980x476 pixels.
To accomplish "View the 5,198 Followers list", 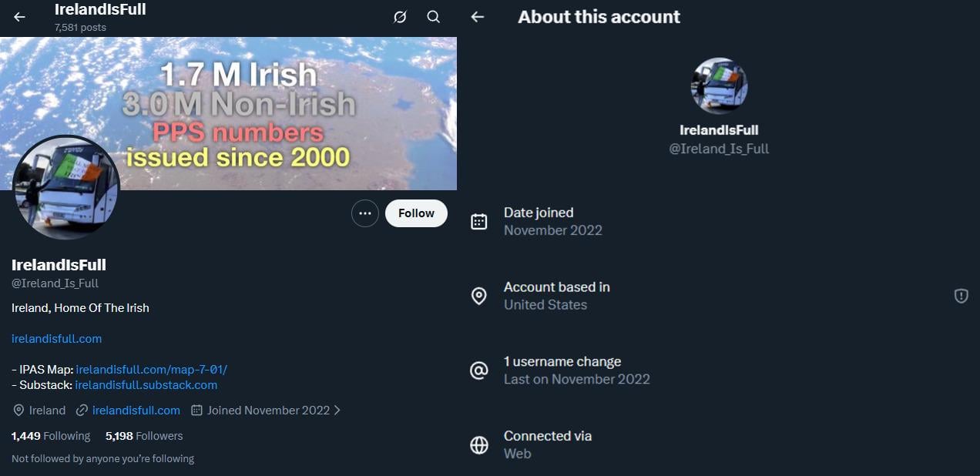I will click(144, 436).
